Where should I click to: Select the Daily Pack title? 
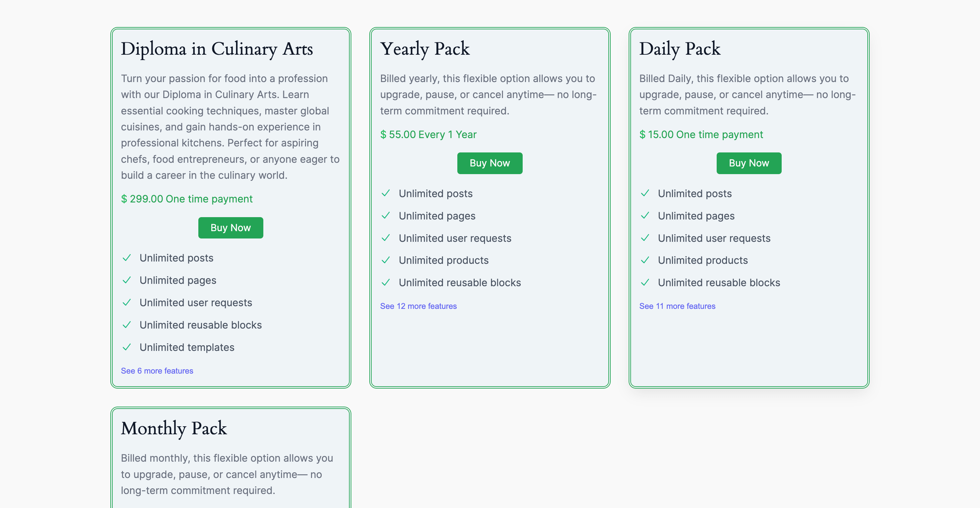679,49
